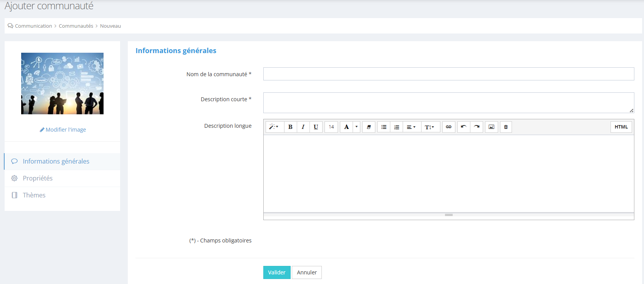Open the Propriétés section

pyautogui.click(x=38, y=178)
